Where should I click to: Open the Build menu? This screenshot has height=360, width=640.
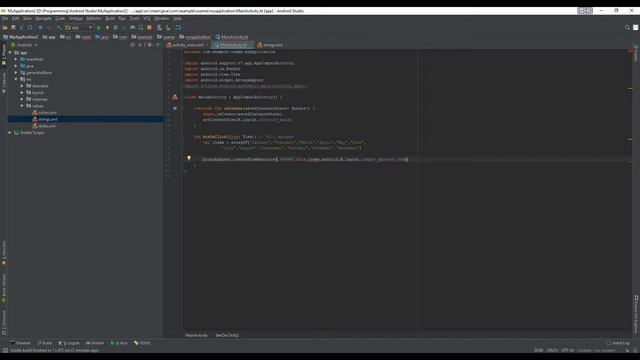(110, 18)
